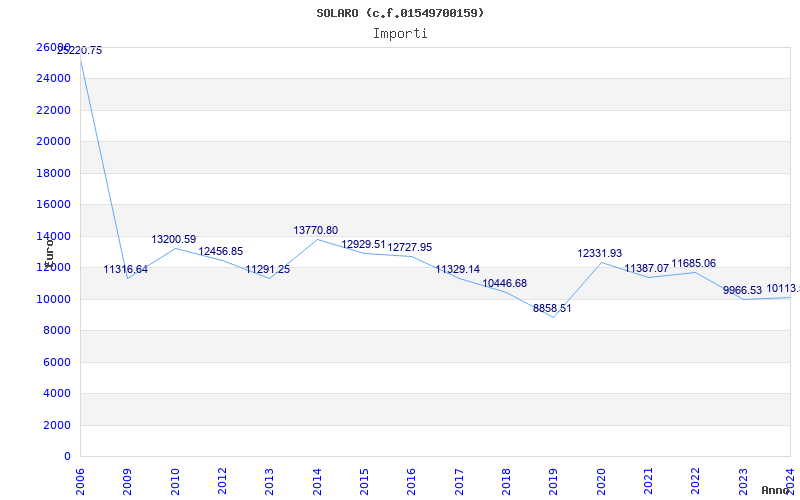Select the 8858.51 minimum label

pos(552,309)
